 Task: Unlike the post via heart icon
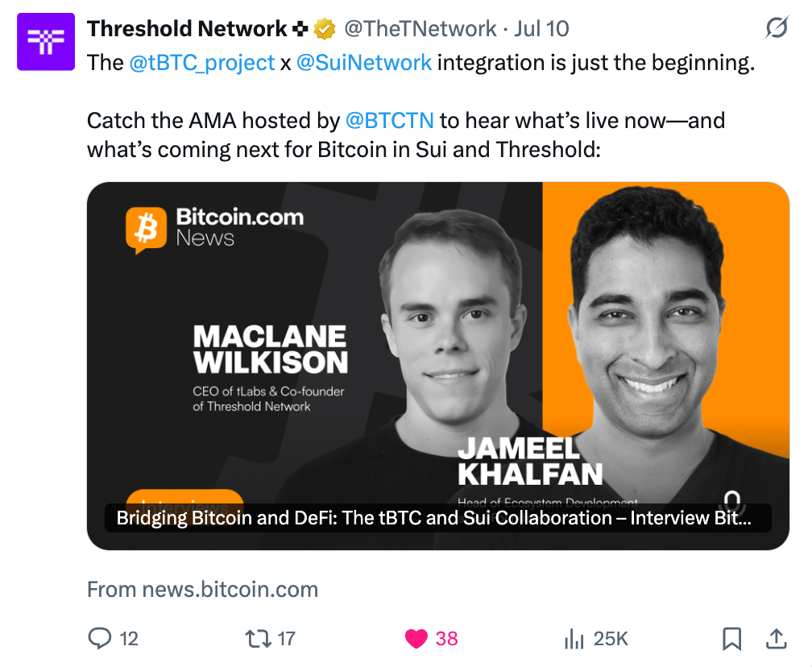point(416,639)
